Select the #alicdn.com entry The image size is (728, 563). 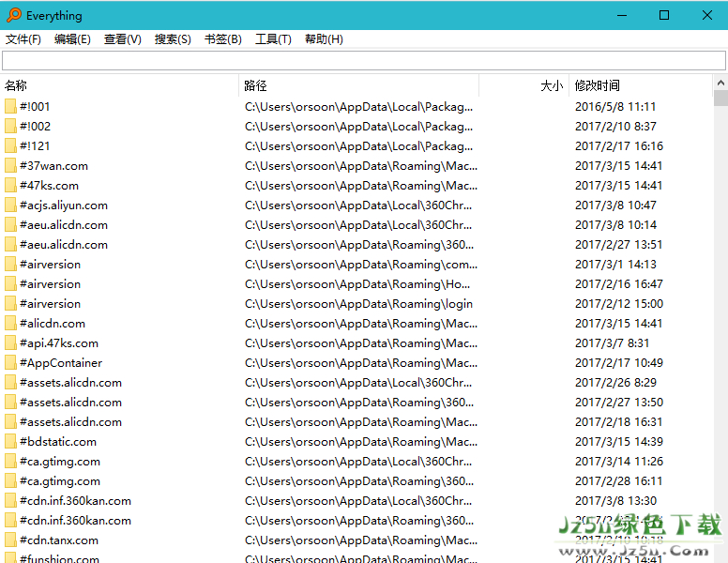pos(53,324)
